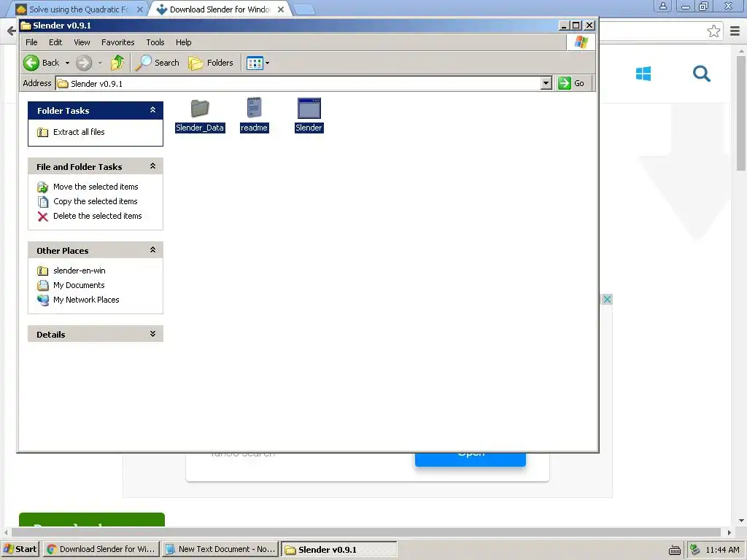747x560 pixels.
Task: Open the View menu
Action: coord(82,42)
